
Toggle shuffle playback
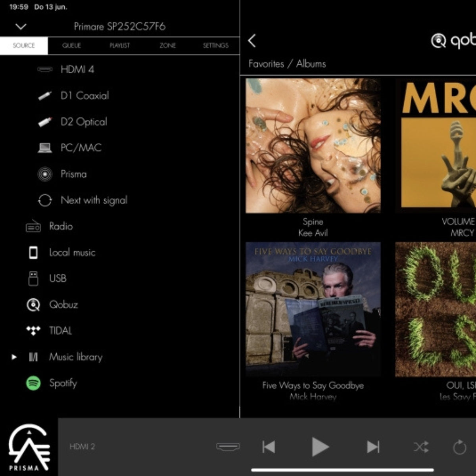coord(421,447)
